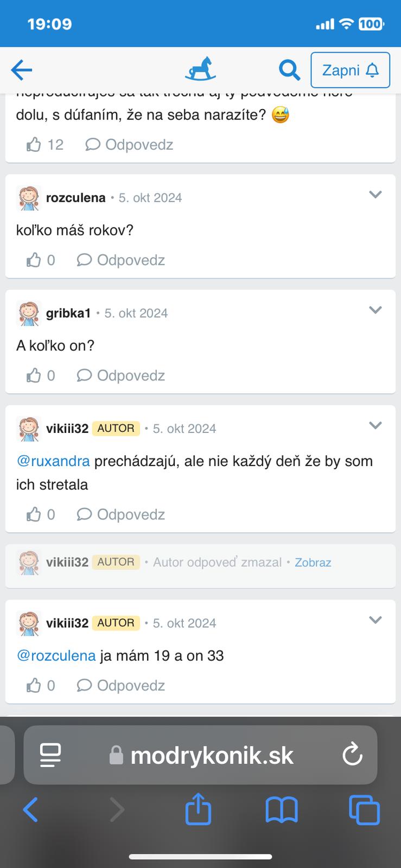The image size is (401, 868).
Task: Open chevron menu on "ja mám 19" comment
Action: (x=375, y=620)
